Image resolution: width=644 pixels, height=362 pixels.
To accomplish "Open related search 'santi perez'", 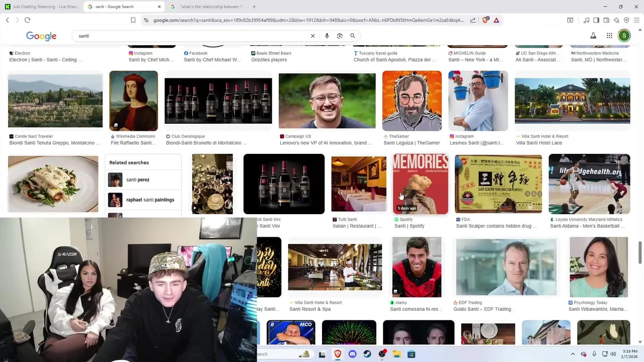I will [143, 179].
